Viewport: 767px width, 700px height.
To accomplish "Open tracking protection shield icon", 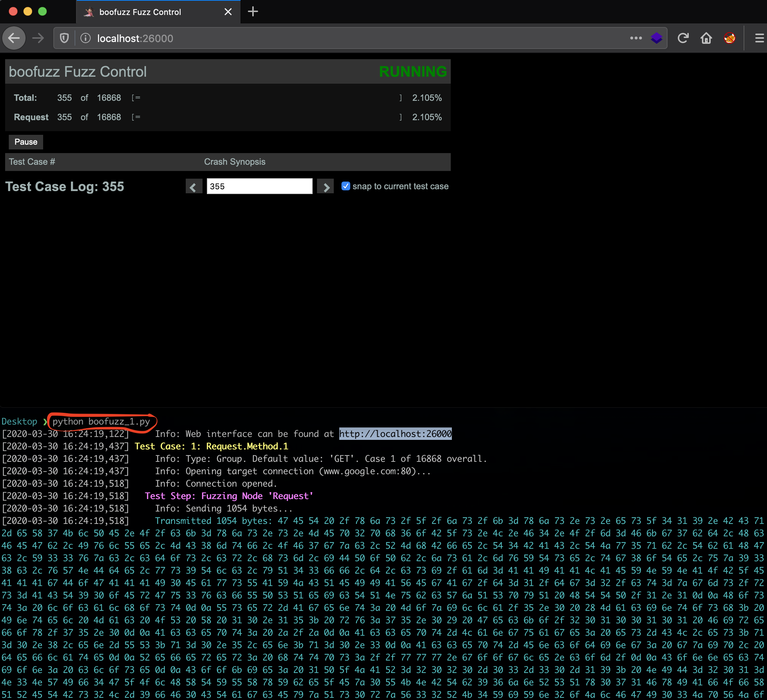I will 64,38.
